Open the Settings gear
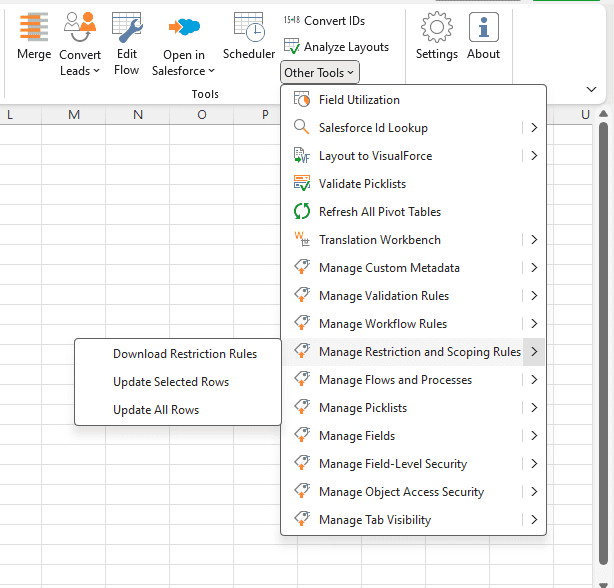The width and height of the screenshot is (614, 588). 436,38
